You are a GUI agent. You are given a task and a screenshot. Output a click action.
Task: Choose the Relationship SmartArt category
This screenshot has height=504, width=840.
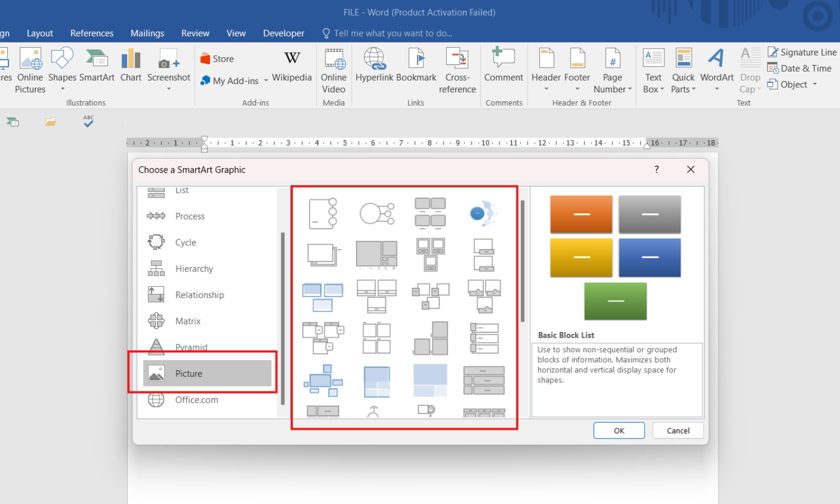point(199,295)
